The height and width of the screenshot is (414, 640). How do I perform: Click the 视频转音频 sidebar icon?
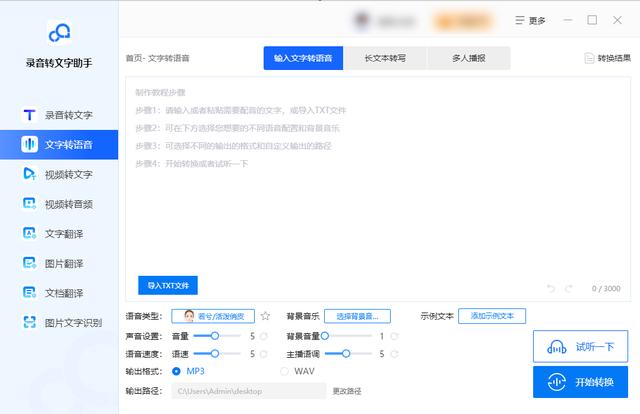[x=29, y=203]
